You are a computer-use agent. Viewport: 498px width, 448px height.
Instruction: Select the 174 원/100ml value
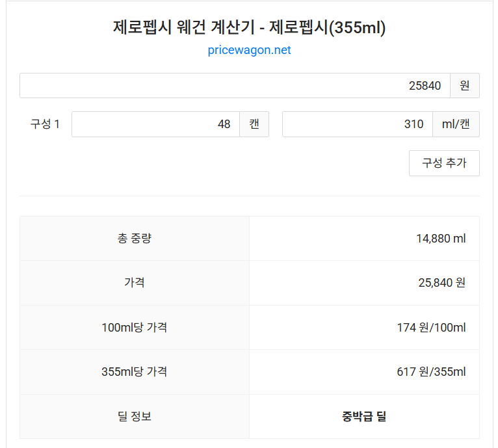pyautogui.click(x=431, y=327)
